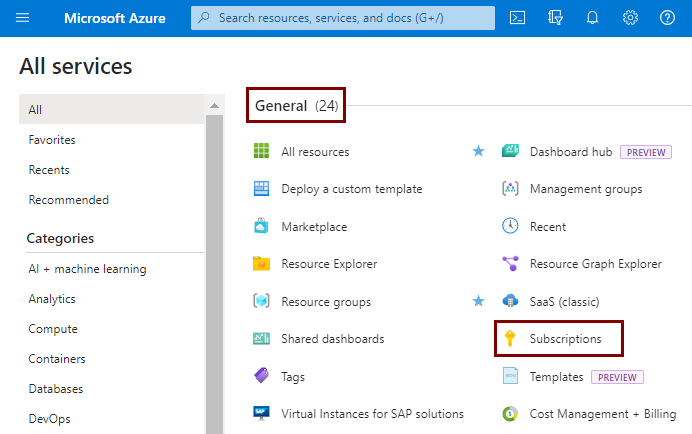Screen dimensions: 692x434
Task: Click the Cost Management + Billing icon
Action: [510, 414]
